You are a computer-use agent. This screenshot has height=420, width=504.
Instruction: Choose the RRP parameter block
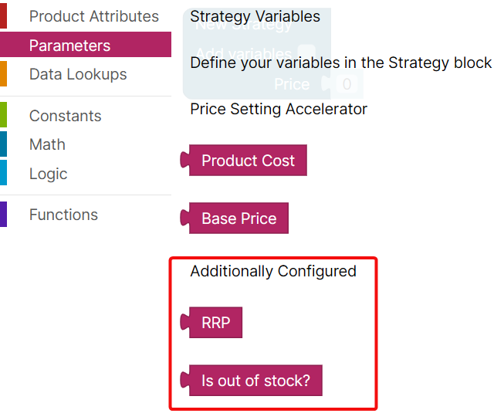point(215,323)
